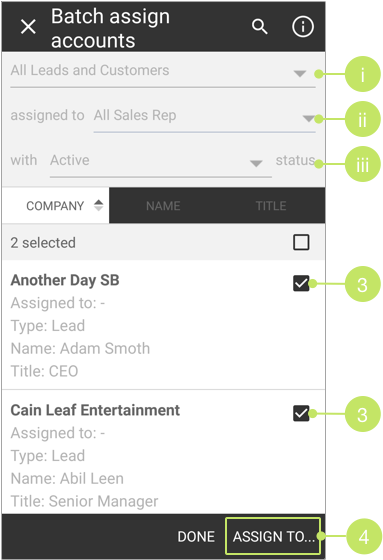383x560 pixels.
Task: Click the green callout marker i
Action: coord(362,74)
